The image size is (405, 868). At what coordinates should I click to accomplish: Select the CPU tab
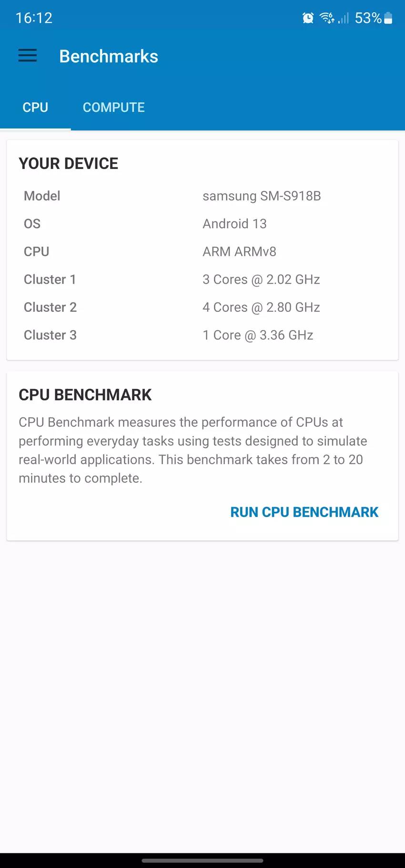(35, 108)
